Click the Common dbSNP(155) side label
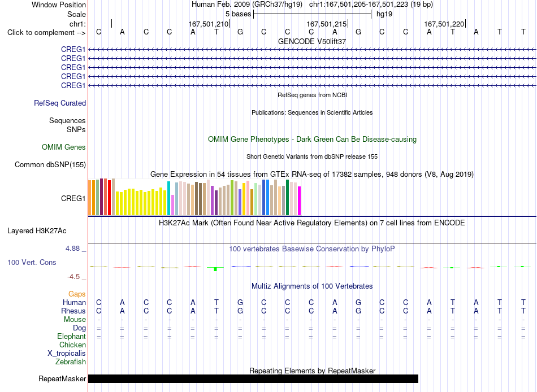This screenshot has width=537, height=392. coord(50,165)
